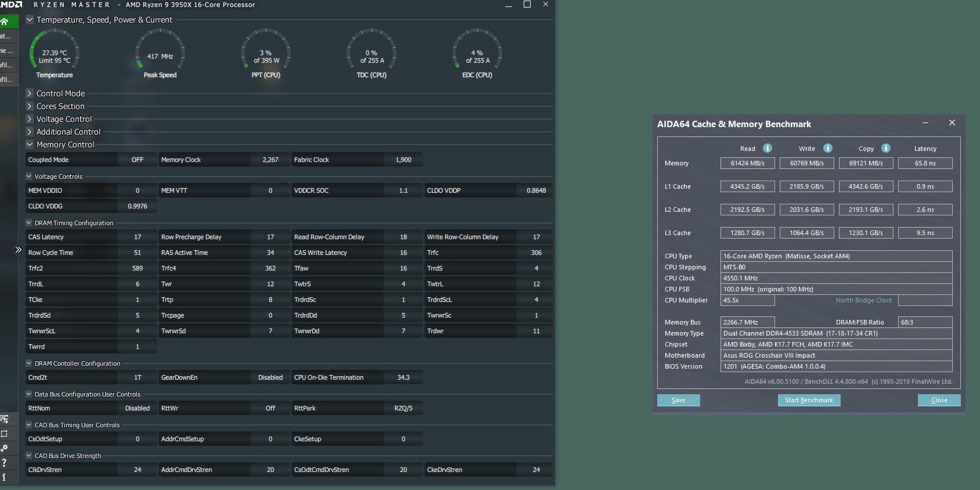Minimize the AIDA64 benchmark window

tap(925, 123)
